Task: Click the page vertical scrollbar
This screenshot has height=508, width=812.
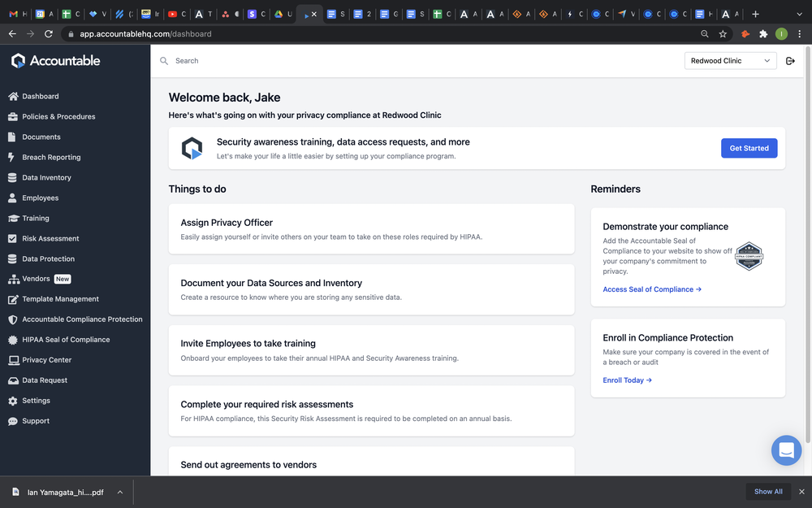Action: [x=807, y=245]
